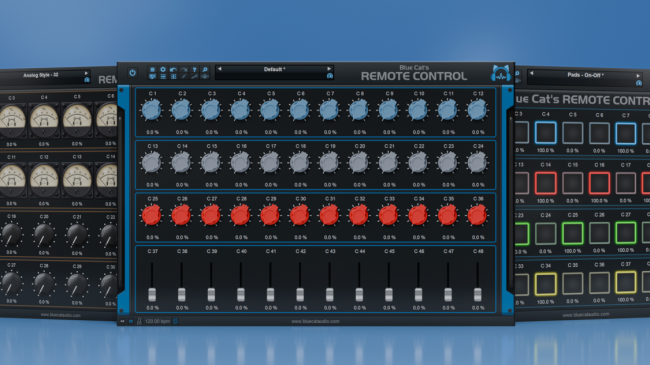Viewport: 650px width, 365px height.
Task: Open global settings gear icon
Action: coord(163,69)
